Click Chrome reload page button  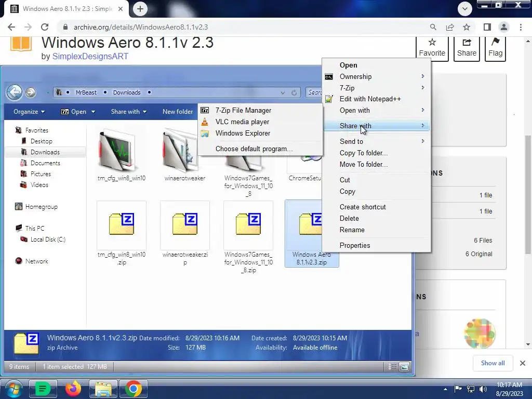pyautogui.click(x=45, y=27)
